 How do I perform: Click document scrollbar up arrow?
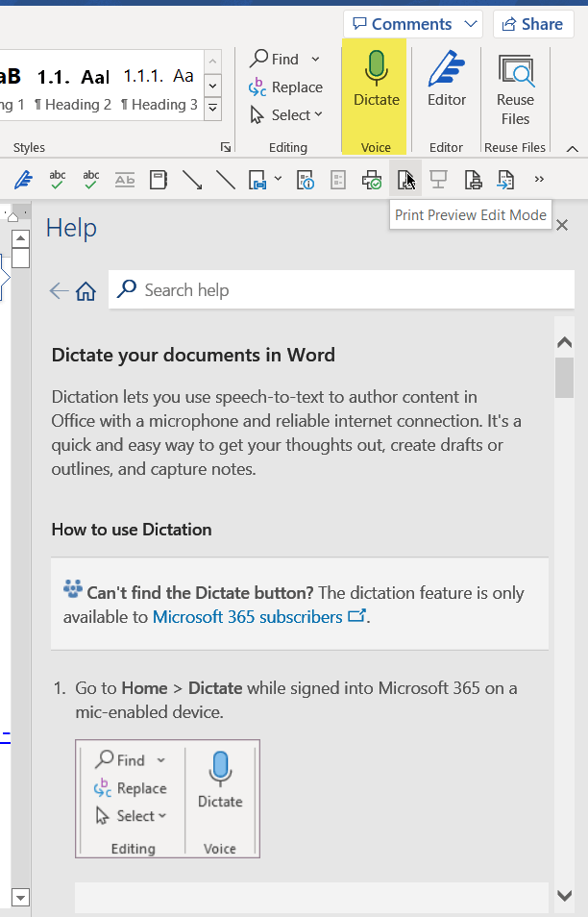20,238
